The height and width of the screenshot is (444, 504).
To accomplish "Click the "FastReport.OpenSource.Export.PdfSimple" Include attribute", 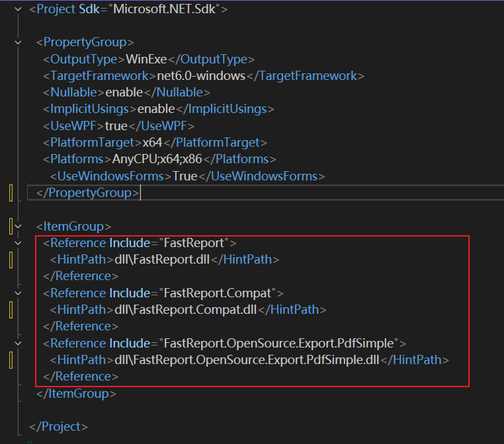I will click(x=253, y=343).
